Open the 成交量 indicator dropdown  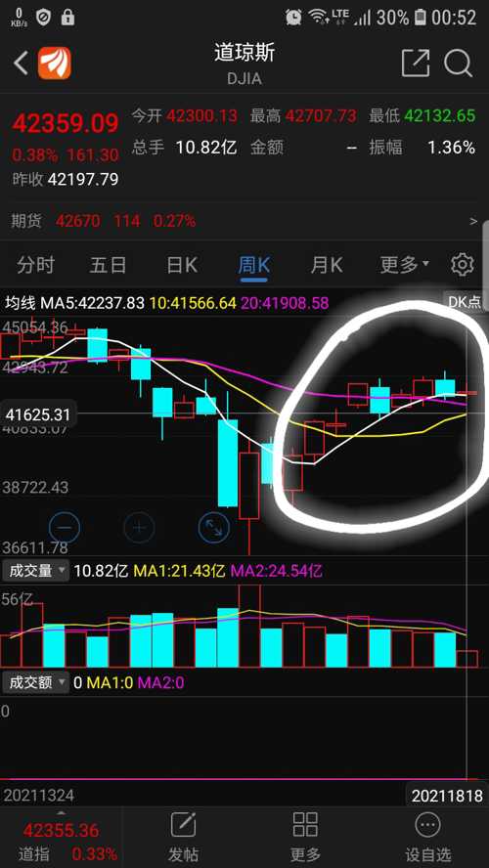coord(35,570)
